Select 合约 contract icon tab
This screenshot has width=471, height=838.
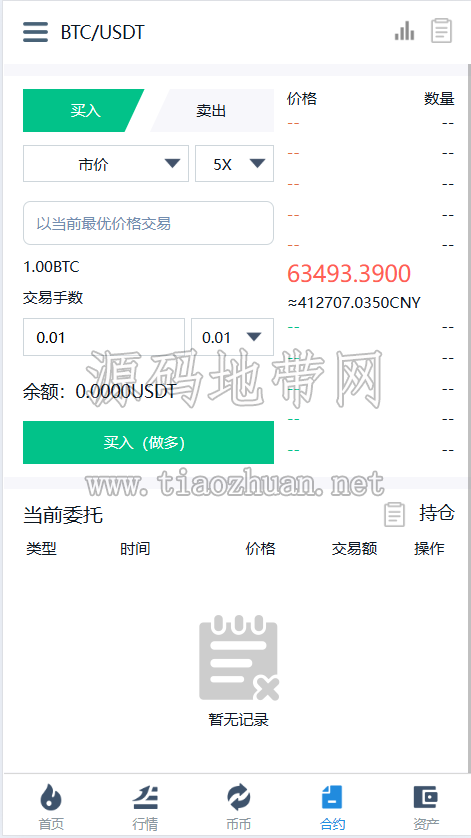click(x=333, y=808)
